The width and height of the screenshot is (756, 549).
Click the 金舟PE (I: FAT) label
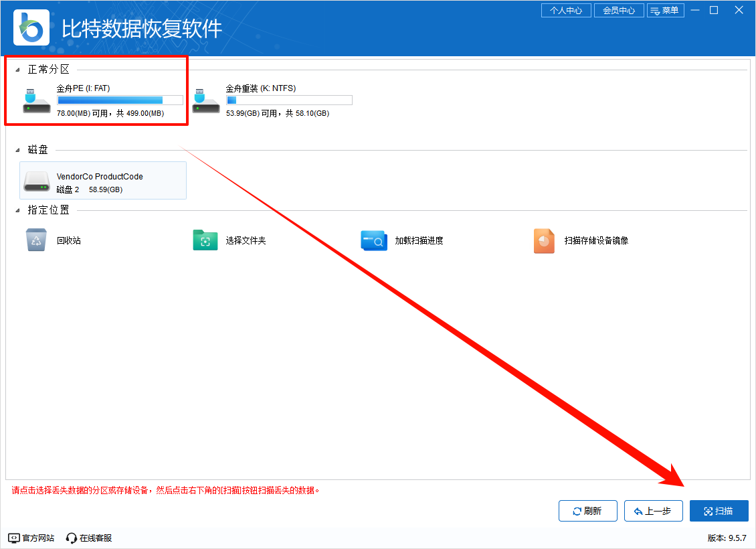(x=84, y=88)
